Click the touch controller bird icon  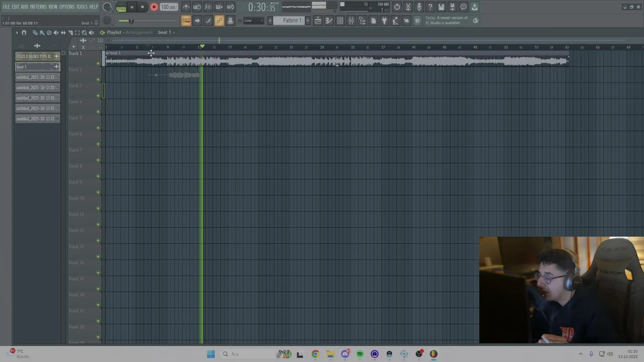point(406,21)
